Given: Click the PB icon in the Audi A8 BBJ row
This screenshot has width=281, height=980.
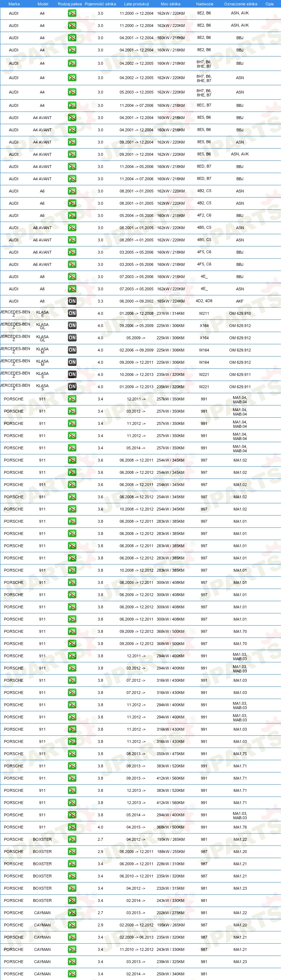Looking at the screenshot, I should tap(72, 277).
